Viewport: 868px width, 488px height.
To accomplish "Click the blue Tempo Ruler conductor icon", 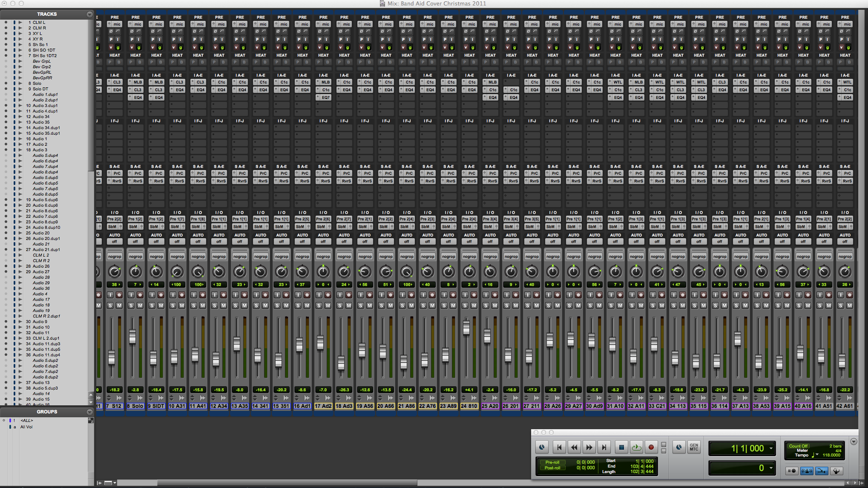I will [836, 471].
